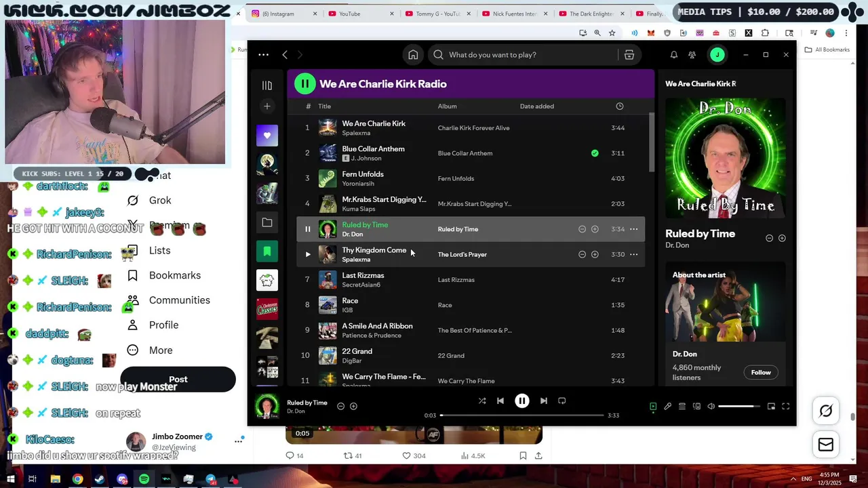This screenshot has height=488, width=868.
Task: Switch to the Instagram browser tab
Action: tap(283, 14)
